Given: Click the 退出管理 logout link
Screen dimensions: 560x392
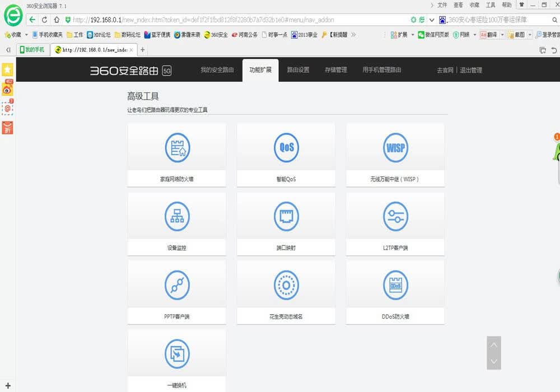Looking at the screenshot, I should pyautogui.click(x=471, y=71).
